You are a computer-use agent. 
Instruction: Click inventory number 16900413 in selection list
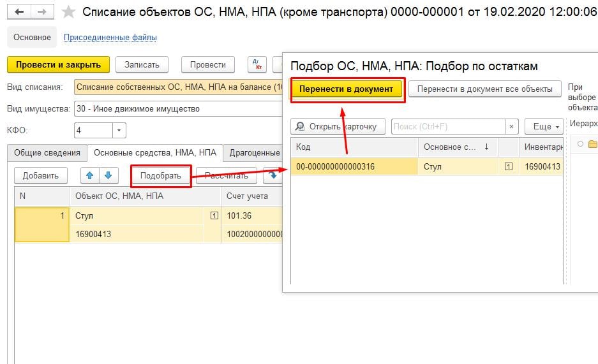(x=542, y=166)
